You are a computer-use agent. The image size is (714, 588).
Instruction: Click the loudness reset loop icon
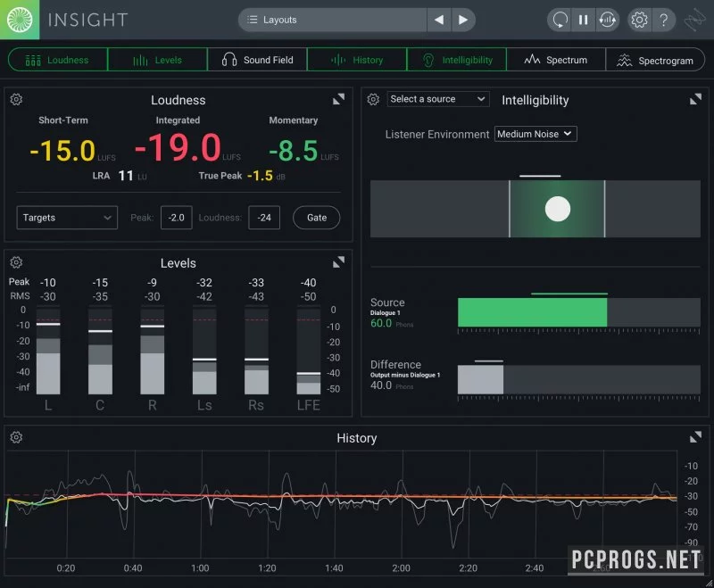click(608, 20)
